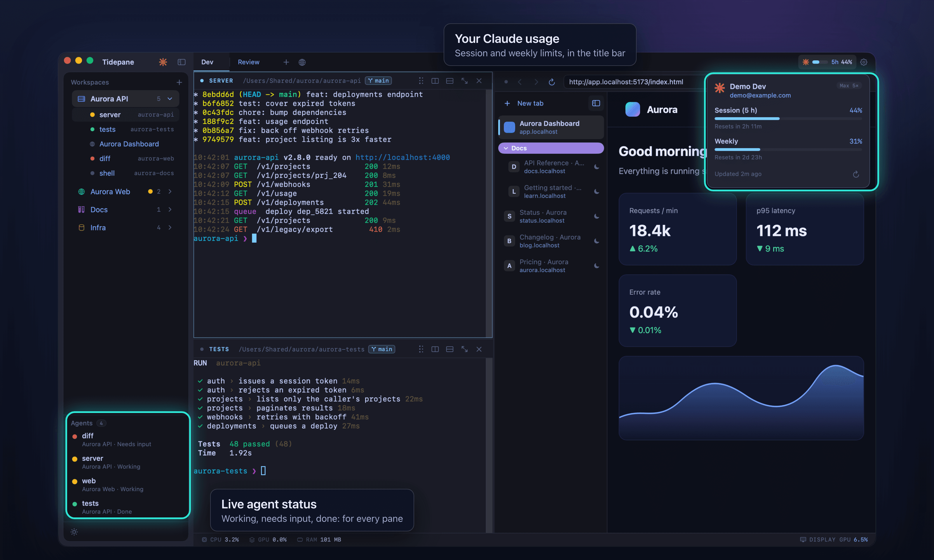Split SERVER pane horizontally
This screenshot has height=560, width=934.
coord(450,81)
